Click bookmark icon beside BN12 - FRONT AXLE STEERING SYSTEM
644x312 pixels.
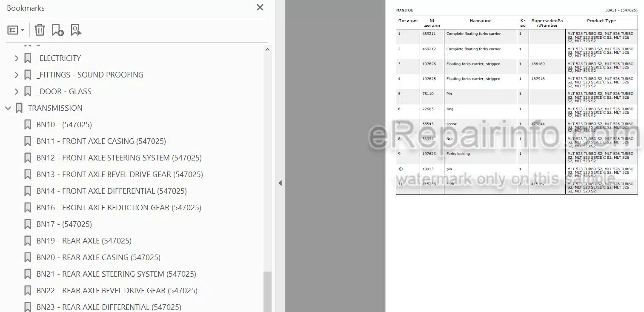28,158
